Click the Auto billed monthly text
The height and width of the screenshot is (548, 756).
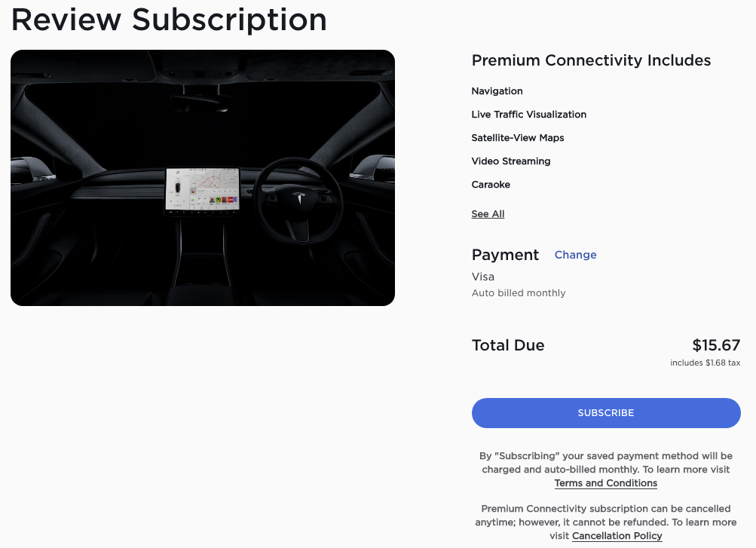coord(518,293)
